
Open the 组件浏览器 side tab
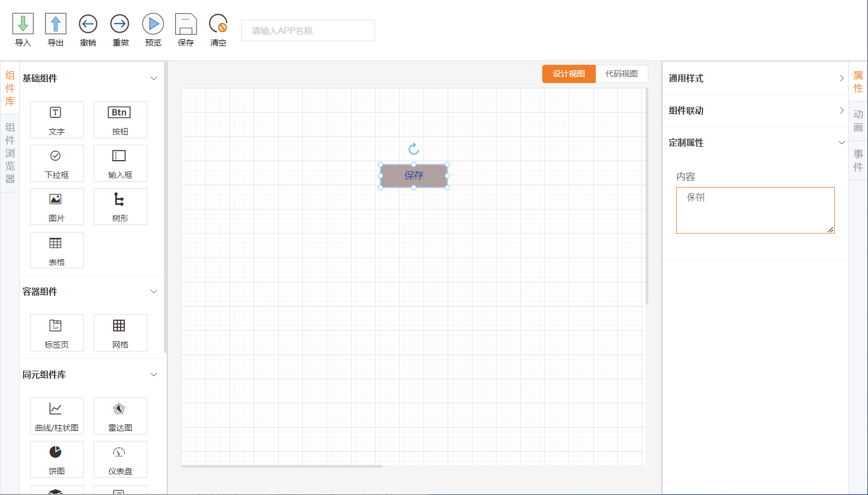coord(10,153)
